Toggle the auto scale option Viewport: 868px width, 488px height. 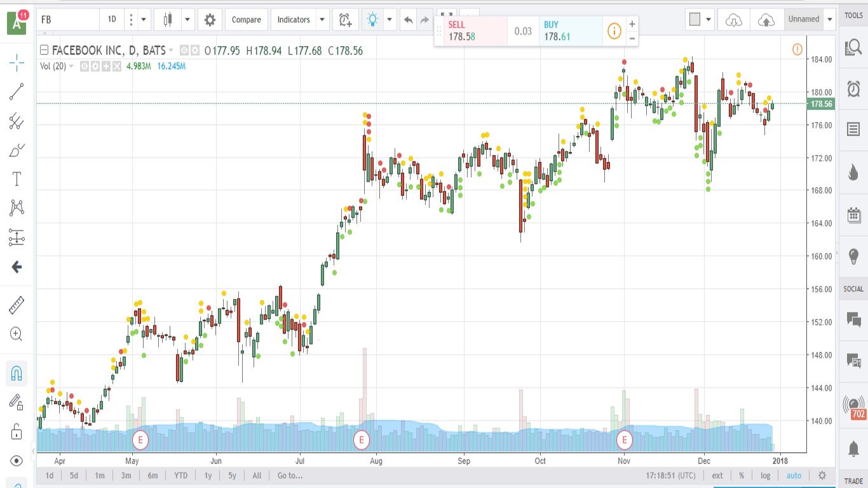pyautogui.click(x=794, y=475)
